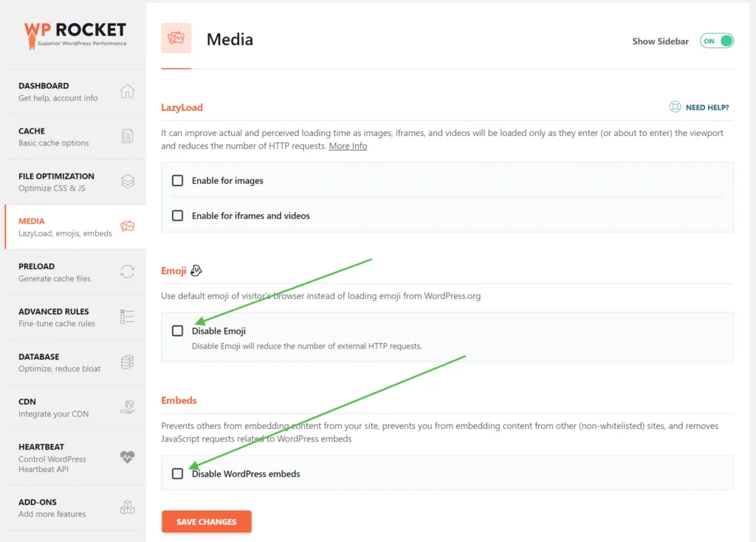Image resolution: width=756 pixels, height=542 pixels.
Task: Tick the Disable Emoji checkbox
Action: point(177,331)
